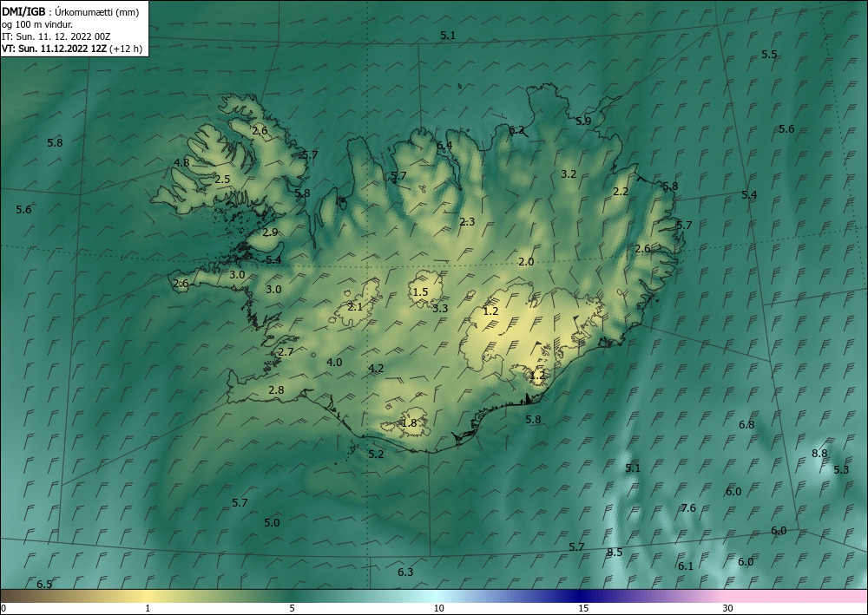The width and height of the screenshot is (868, 615).
Task: Click the legend line "og 100 m vindur."
Action: pos(37,24)
